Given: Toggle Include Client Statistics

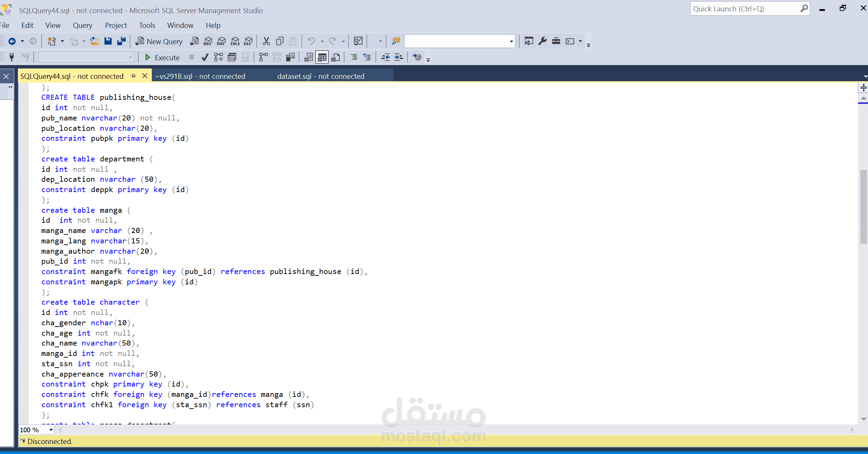Looking at the screenshot, I should click(x=290, y=57).
